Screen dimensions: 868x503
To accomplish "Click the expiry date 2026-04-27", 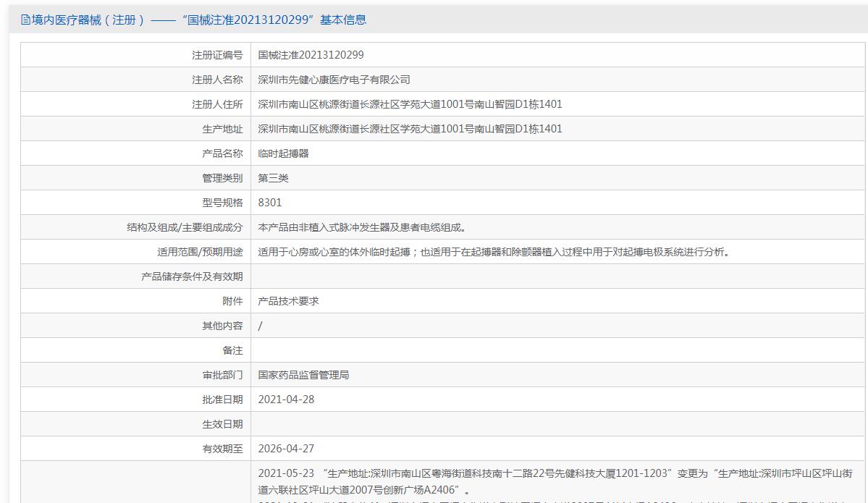I will (x=286, y=449).
